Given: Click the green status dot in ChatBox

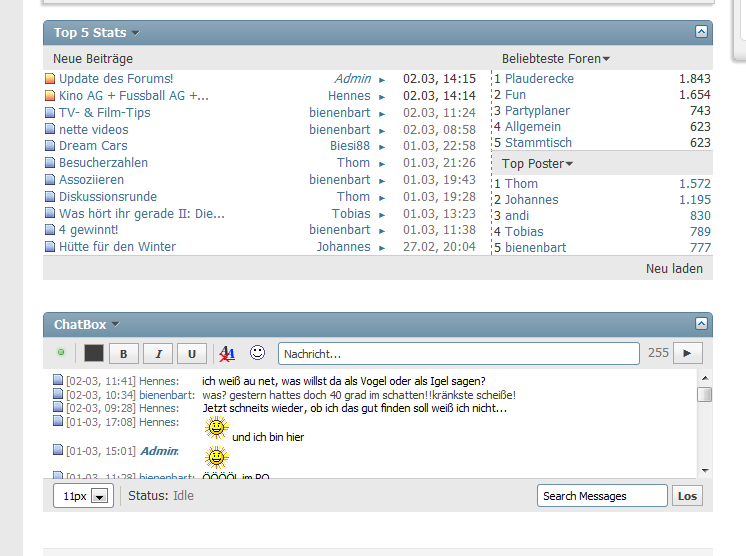Looking at the screenshot, I should (x=61, y=353).
